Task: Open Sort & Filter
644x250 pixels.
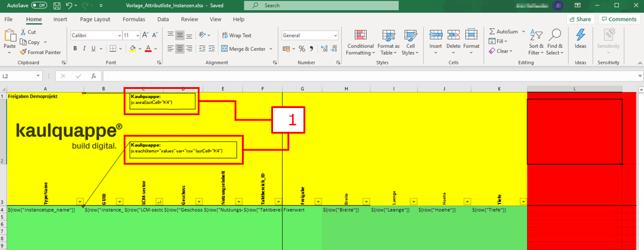Action: (536, 42)
